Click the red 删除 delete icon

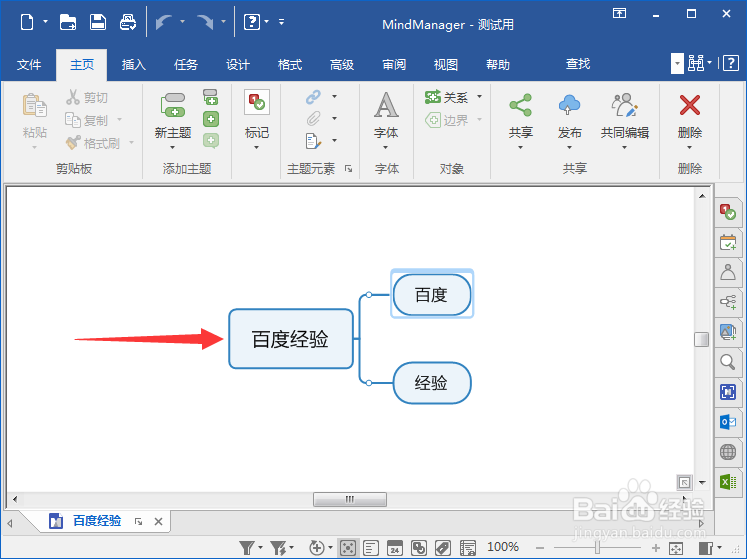689,105
